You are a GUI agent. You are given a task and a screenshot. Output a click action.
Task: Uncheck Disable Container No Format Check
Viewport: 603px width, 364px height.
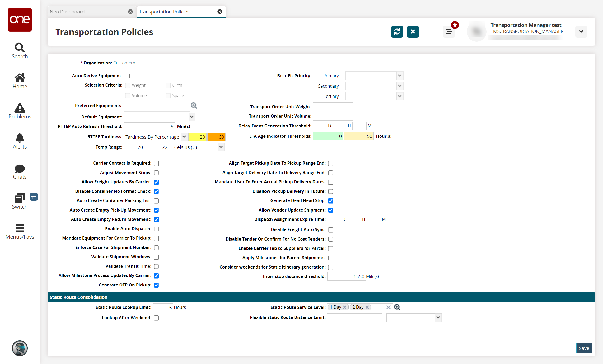pos(156,191)
